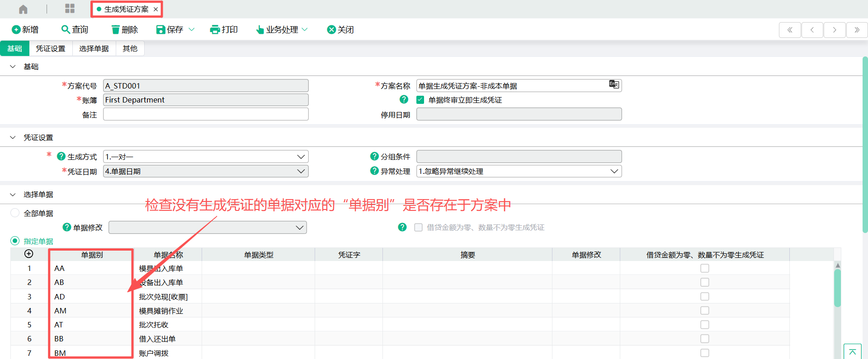Viewport: 868px width, 359px height.
Task: Switch to the 选择单据 tab
Action: pos(94,49)
